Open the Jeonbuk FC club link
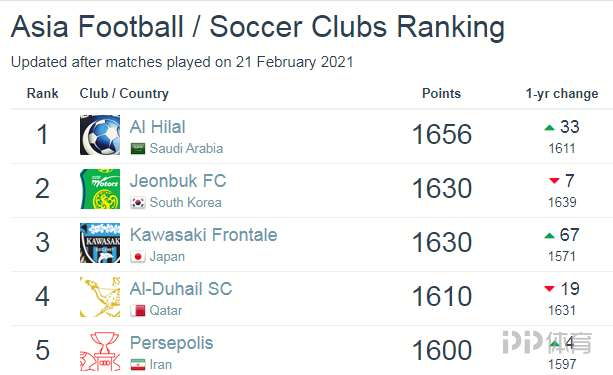 [178, 181]
